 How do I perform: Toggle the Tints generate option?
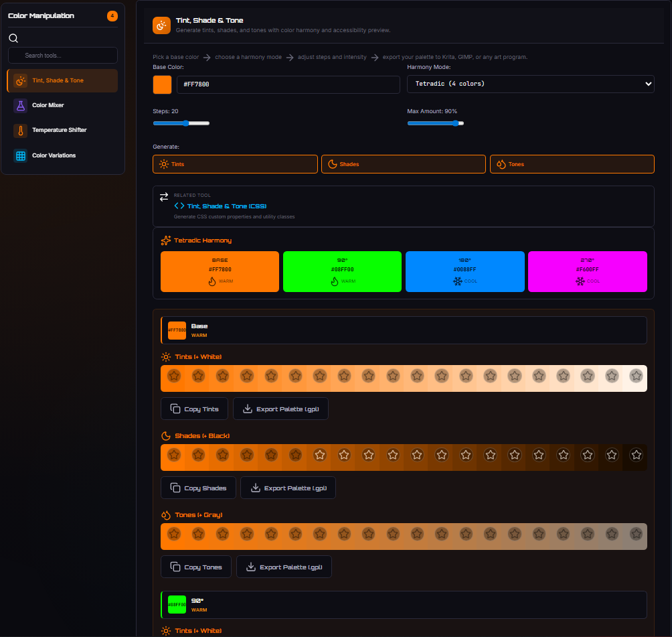(235, 164)
